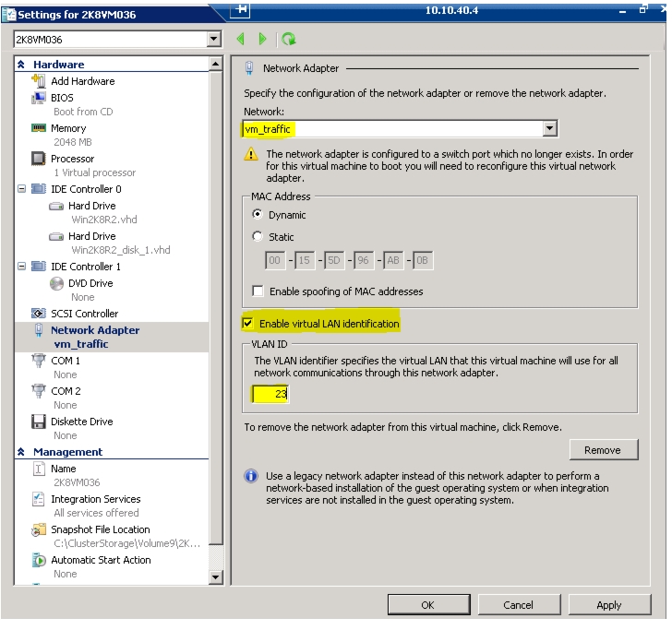Image resolution: width=672 pixels, height=630 pixels.
Task: Open the Network dropdown showing vm_traffic
Action: tap(549, 128)
